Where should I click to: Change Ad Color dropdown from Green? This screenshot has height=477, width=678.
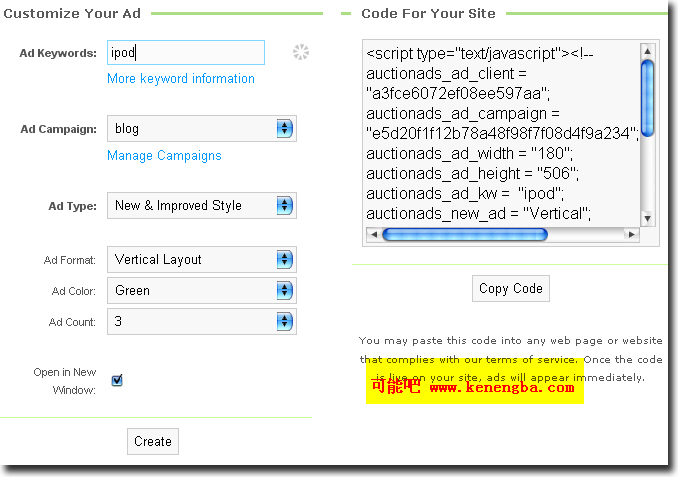[202, 290]
